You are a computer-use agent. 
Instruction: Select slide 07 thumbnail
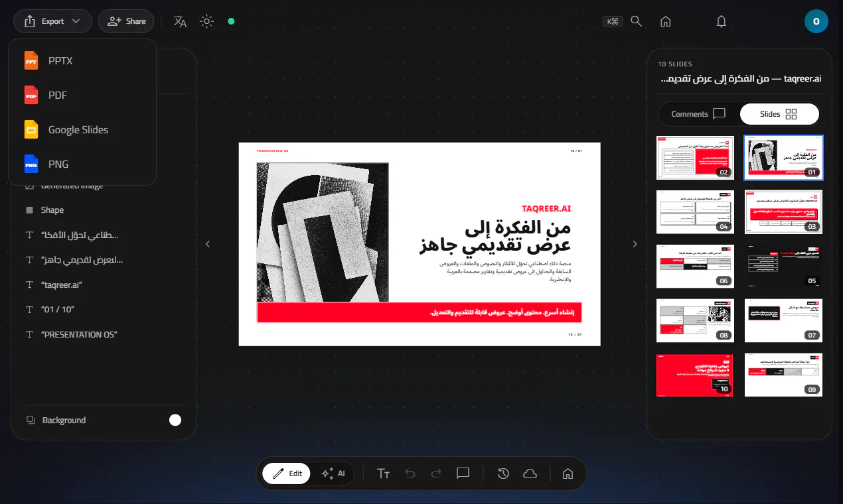click(783, 321)
